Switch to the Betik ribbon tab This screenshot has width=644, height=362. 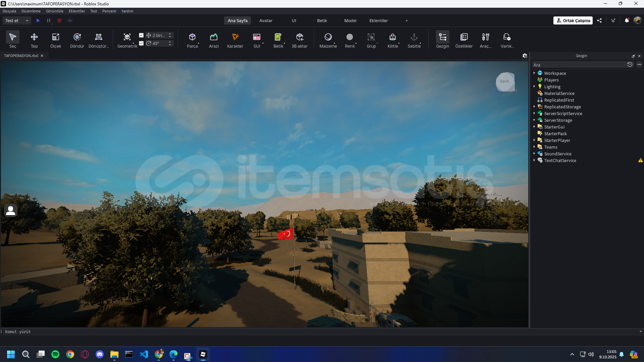322,20
